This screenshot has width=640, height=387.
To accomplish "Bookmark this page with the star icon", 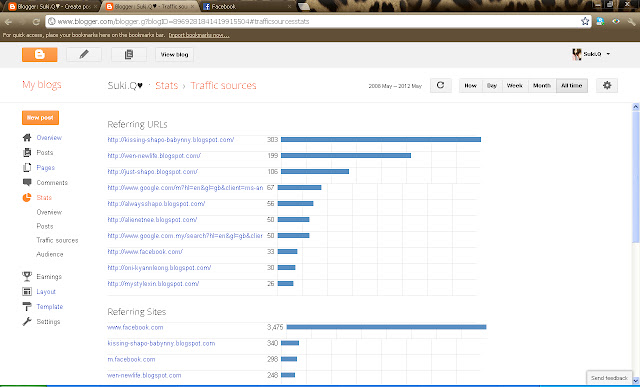I will 585,21.
